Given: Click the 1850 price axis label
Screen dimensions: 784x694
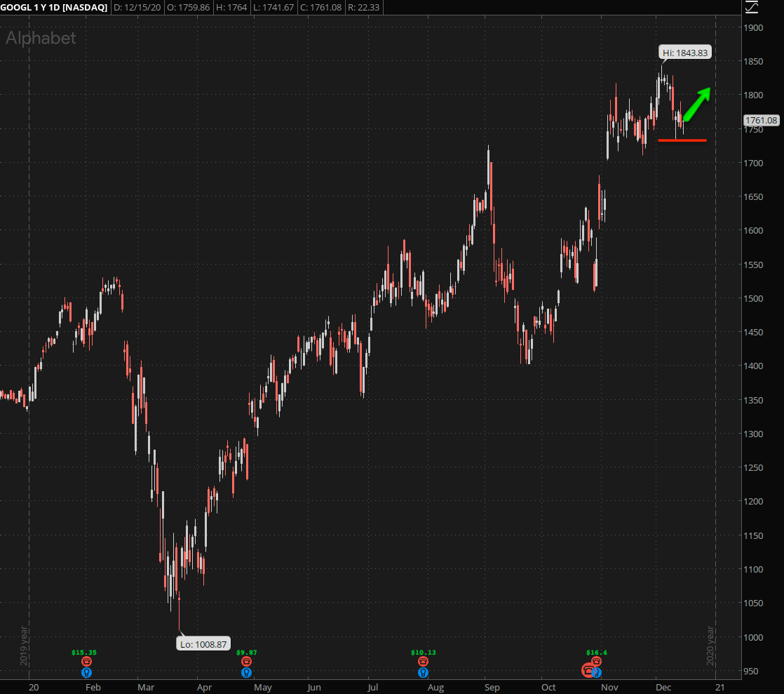Looking at the screenshot, I should tap(753, 62).
